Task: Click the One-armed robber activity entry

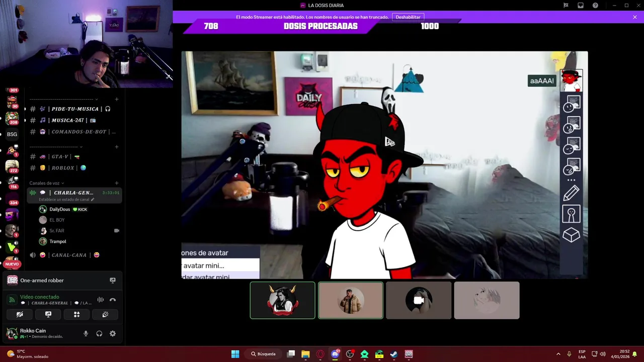Action: (42, 281)
